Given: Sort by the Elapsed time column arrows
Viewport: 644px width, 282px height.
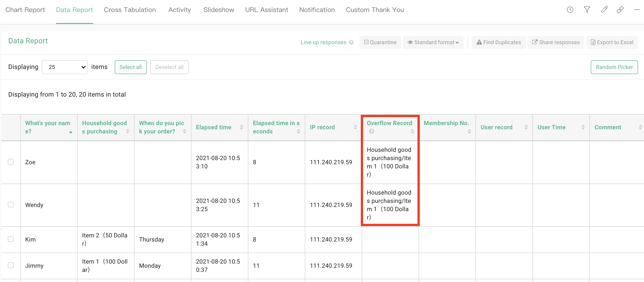Looking at the screenshot, I should (241, 127).
